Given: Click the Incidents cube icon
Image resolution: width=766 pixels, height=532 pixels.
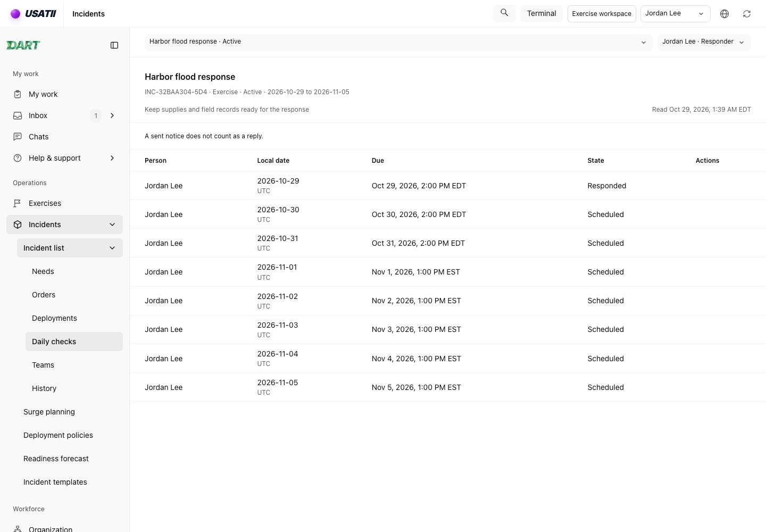Looking at the screenshot, I should (18, 225).
